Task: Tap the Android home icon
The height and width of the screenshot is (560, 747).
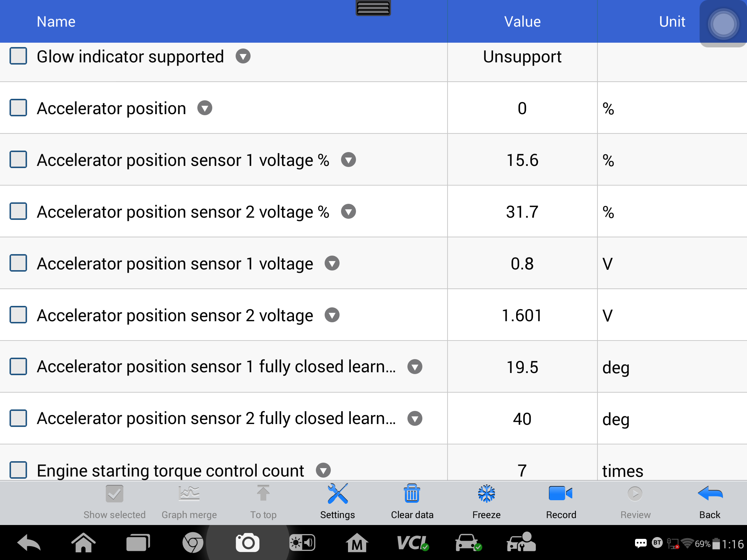Action: 84,543
